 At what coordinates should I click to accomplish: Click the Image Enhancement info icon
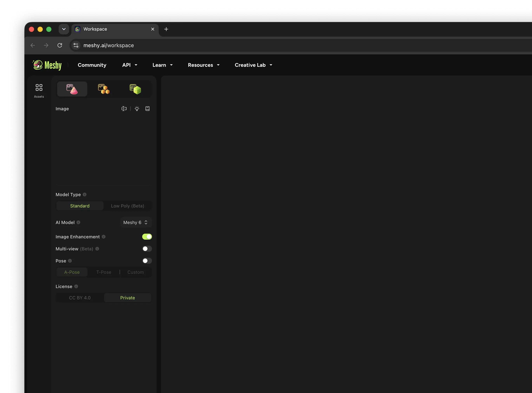(104, 237)
